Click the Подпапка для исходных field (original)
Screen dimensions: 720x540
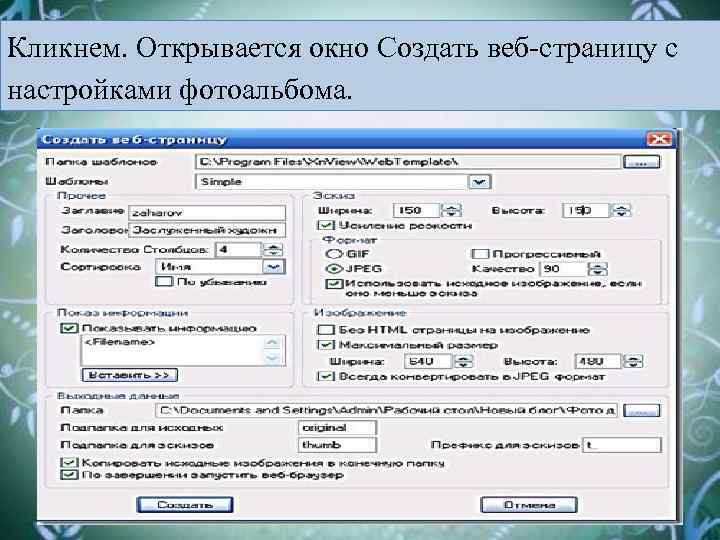click(338, 428)
